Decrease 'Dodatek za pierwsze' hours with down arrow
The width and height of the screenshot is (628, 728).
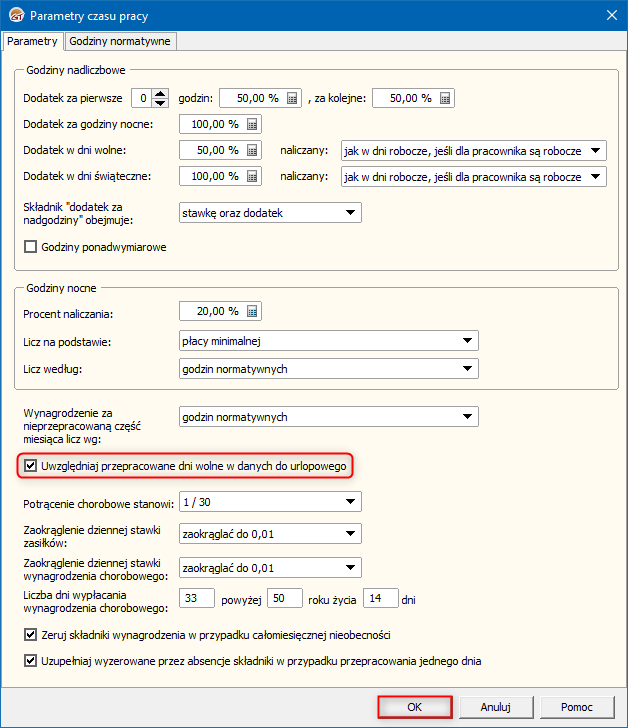pyautogui.click(x=160, y=103)
